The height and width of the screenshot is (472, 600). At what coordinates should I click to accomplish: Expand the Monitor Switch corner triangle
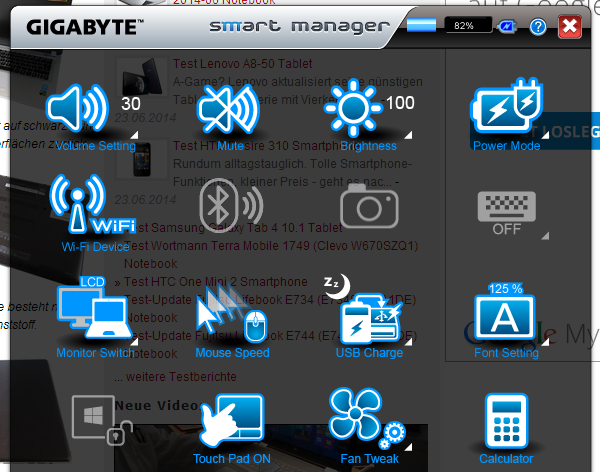pos(134,341)
